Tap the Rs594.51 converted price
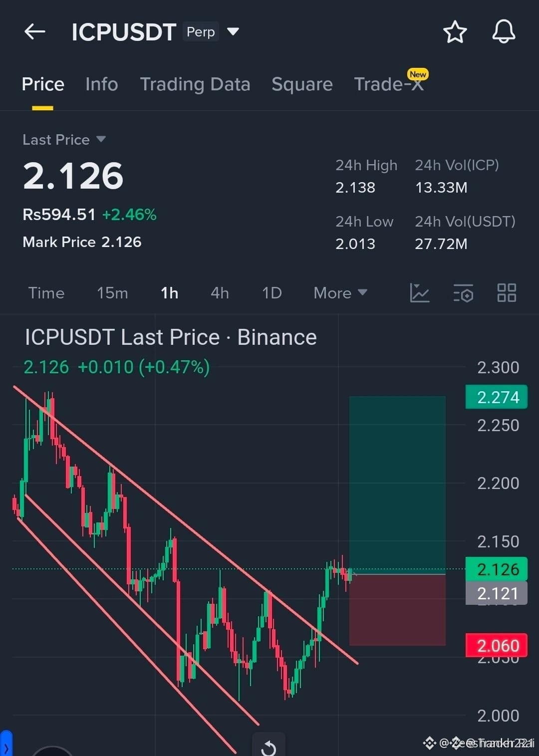The width and height of the screenshot is (539, 756). pos(59,215)
